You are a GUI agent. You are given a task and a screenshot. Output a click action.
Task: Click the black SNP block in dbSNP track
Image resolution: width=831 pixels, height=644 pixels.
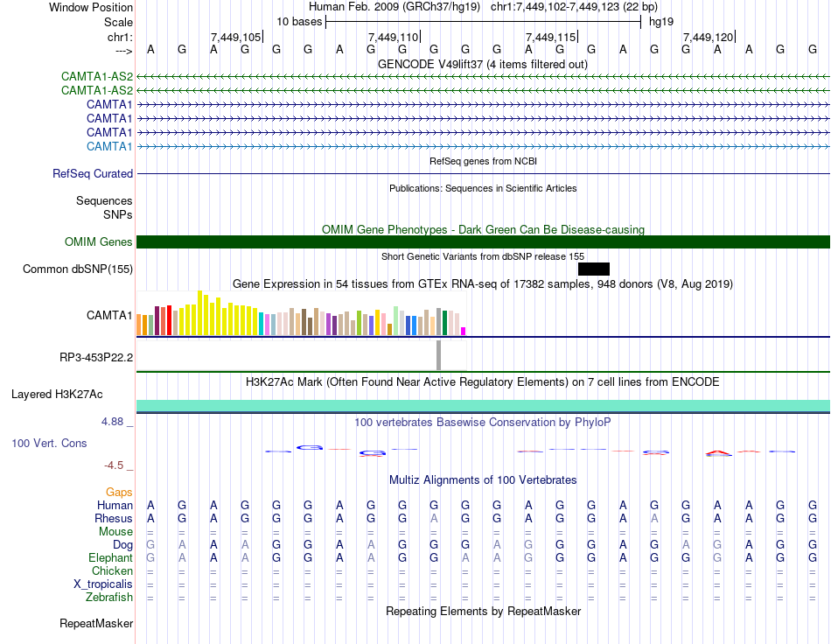(x=593, y=269)
